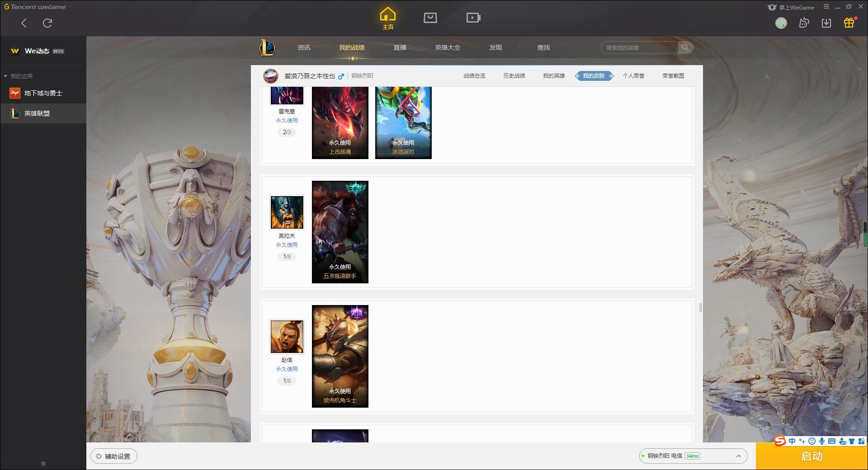This screenshot has height=470, width=868.
Task: Click the 2/3 skin count badge
Action: (287, 132)
